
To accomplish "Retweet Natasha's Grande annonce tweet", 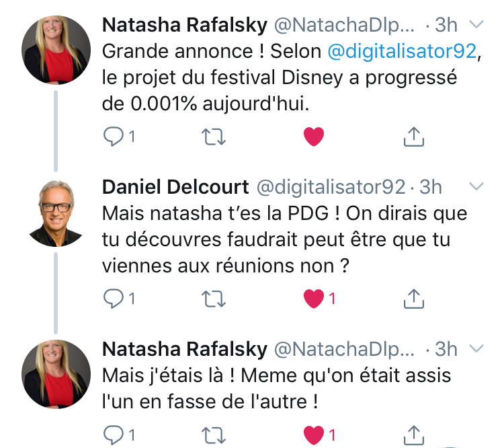I will pos(214,137).
